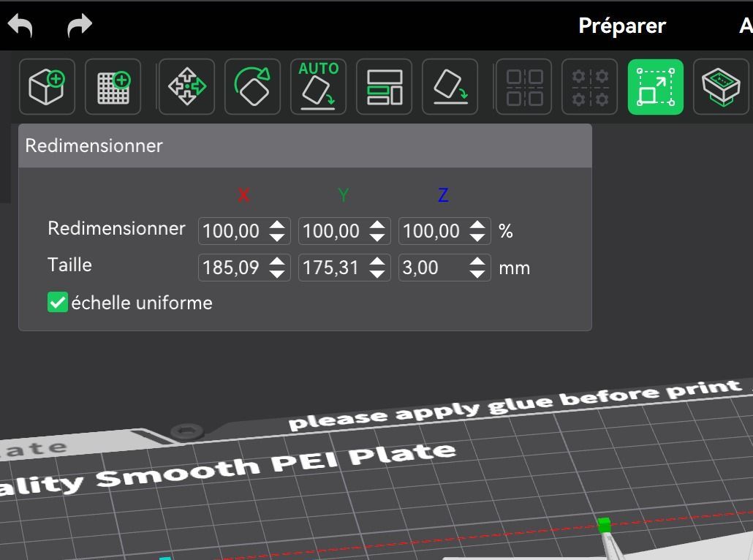This screenshot has width=753, height=560.
Task: Click the green scale handle on the plate
Action: (604, 525)
